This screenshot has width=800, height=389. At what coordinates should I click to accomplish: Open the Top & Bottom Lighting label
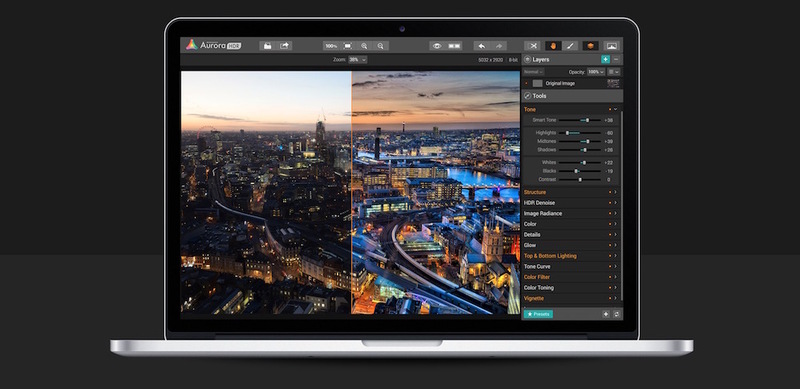550,256
